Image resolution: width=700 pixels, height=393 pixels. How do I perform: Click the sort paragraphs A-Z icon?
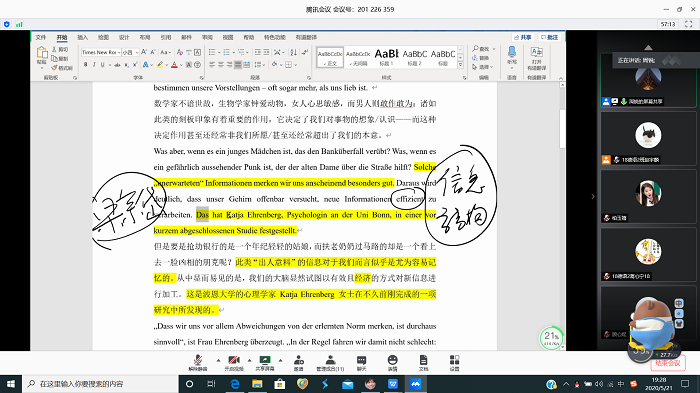(x=293, y=52)
